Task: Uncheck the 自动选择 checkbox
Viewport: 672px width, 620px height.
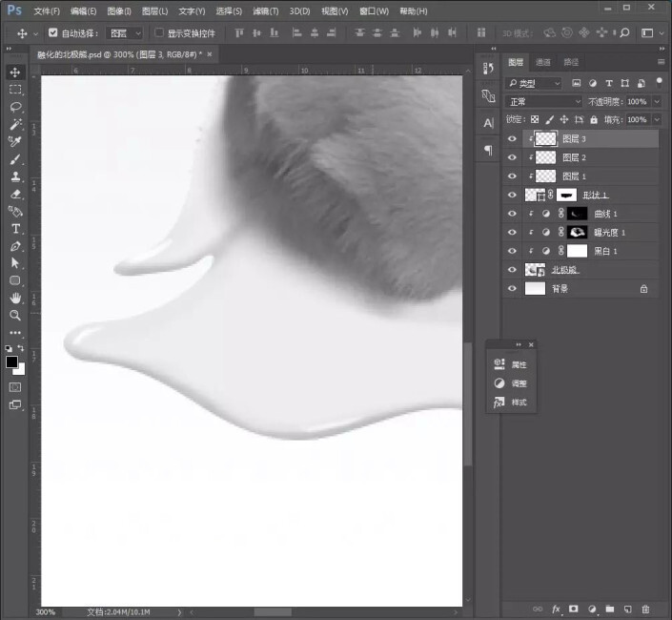Action: point(53,32)
